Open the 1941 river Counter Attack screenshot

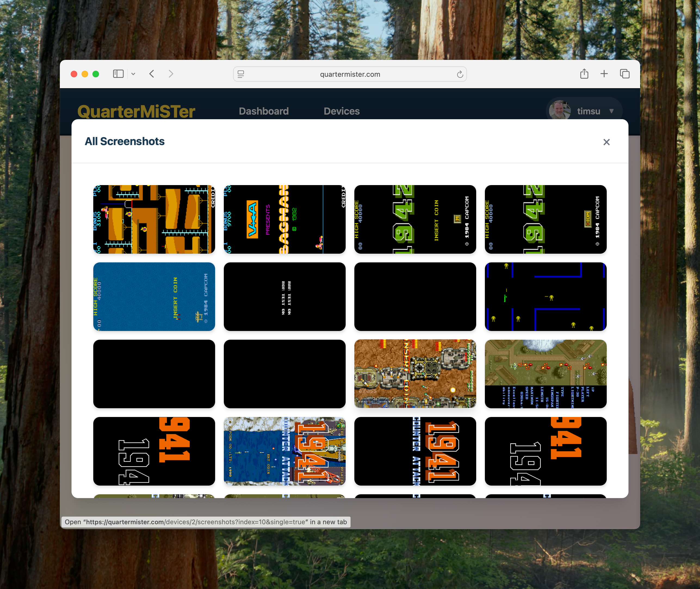click(x=285, y=451)
